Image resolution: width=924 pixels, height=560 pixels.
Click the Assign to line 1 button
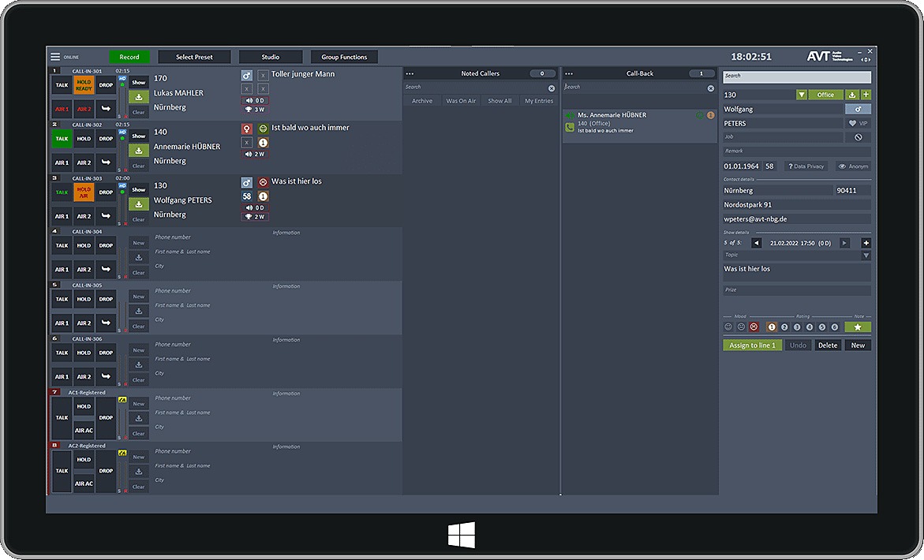[x=752, y=345]
